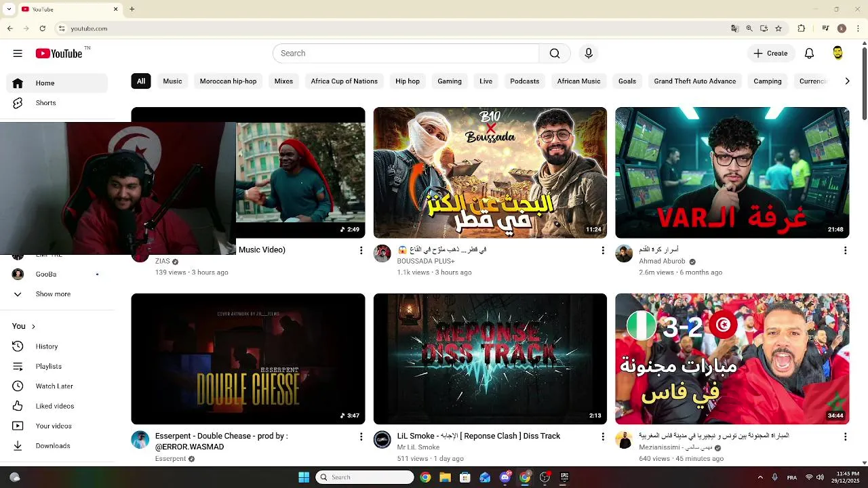Select the Podcasts filter chip
This screenshot has height=488, width=868.
[x=525, y=81]
